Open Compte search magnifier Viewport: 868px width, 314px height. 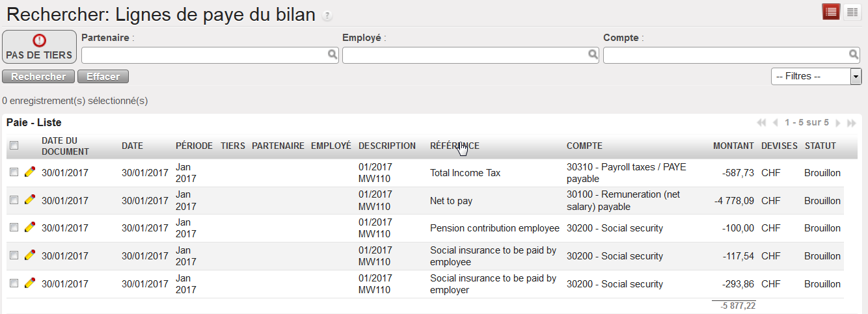click(854, 55)
